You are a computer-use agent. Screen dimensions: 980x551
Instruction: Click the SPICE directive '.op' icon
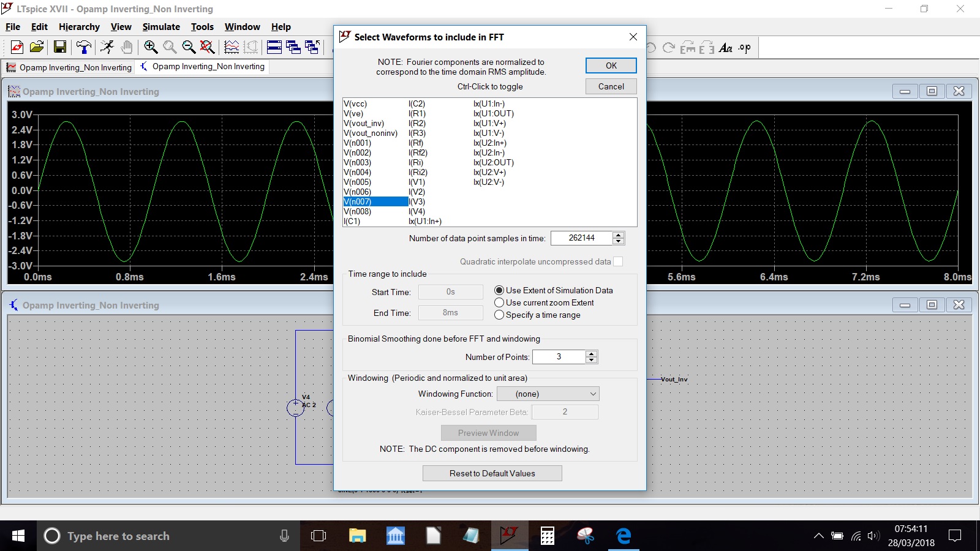[x=745, y=47]
